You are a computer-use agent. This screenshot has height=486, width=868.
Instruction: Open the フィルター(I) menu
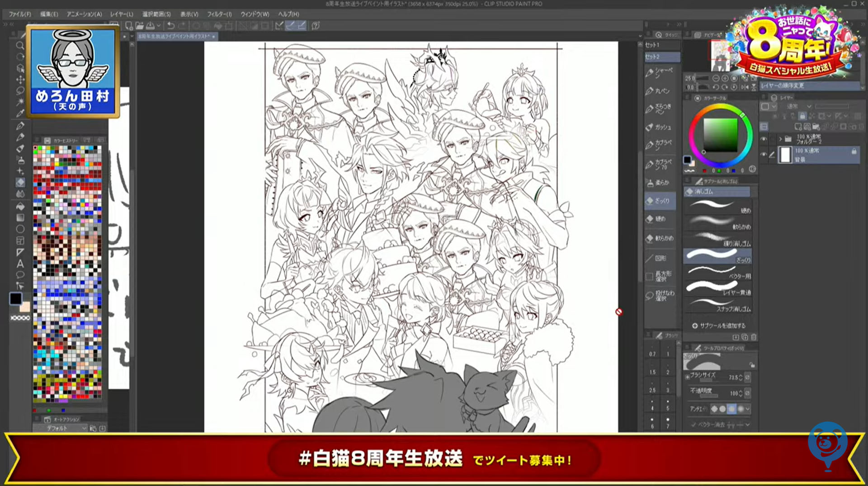(x=219, y=14)
